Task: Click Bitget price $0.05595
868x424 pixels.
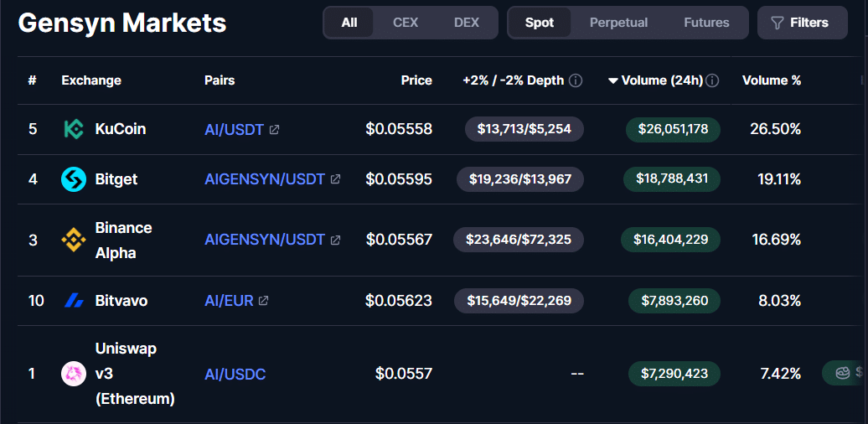Action: tap(399, 179)
